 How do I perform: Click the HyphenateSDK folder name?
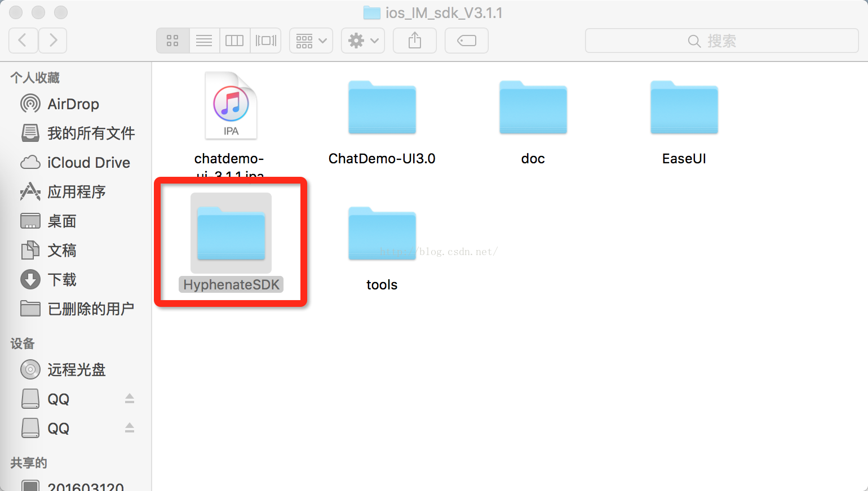point(231,285)
